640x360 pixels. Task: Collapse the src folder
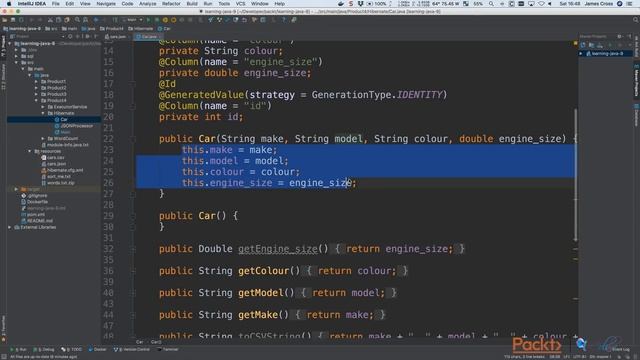pos(17,62)
